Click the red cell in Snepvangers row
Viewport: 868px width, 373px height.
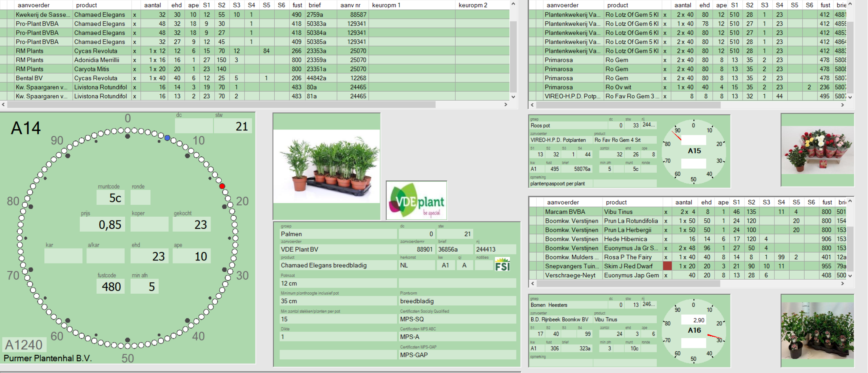(x=667, y=266)
